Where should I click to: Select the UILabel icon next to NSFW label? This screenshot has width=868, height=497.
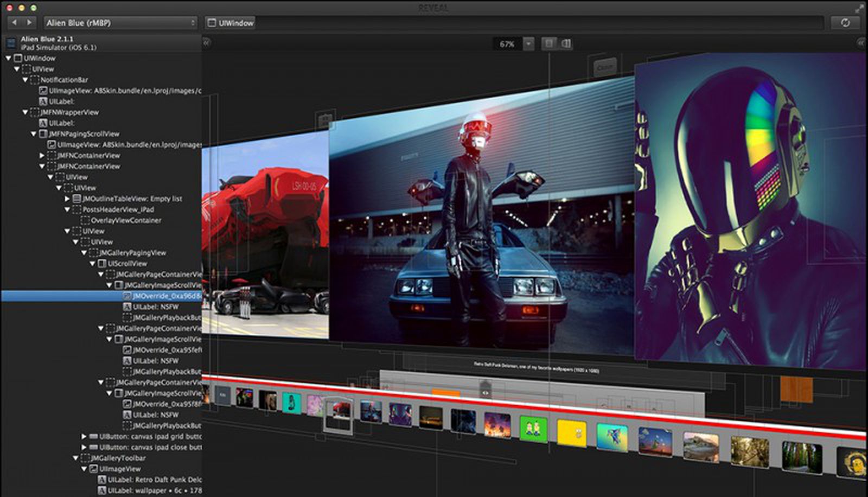pyautogui.click(x=128, y=307)
